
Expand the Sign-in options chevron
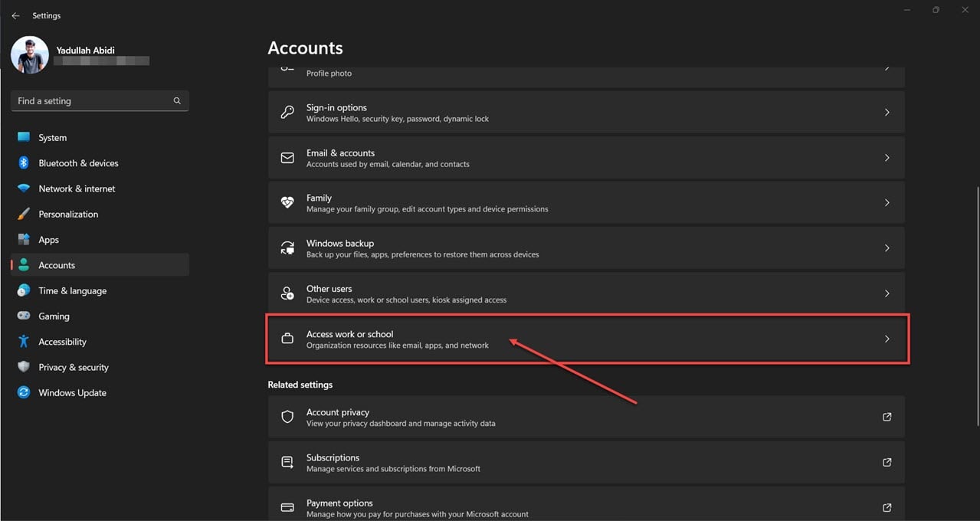click(x=887, y=112)
